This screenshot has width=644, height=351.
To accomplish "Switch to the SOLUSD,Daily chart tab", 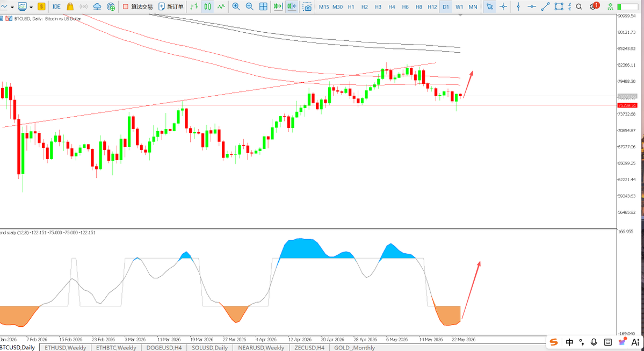I will click(x=209, y=347).
